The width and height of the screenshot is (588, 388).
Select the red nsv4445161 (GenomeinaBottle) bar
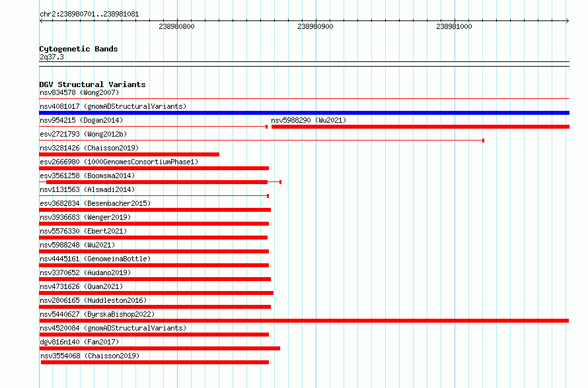click(x=154, y=265)
